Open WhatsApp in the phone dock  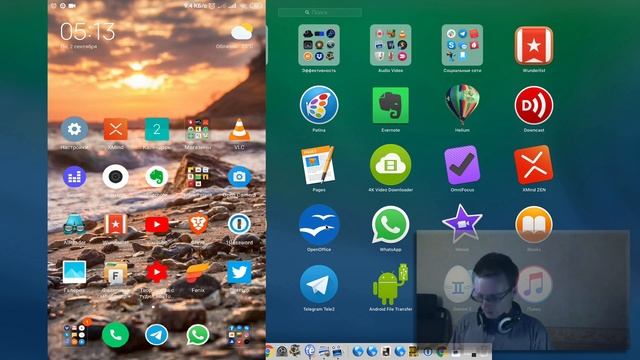(198, 335)
